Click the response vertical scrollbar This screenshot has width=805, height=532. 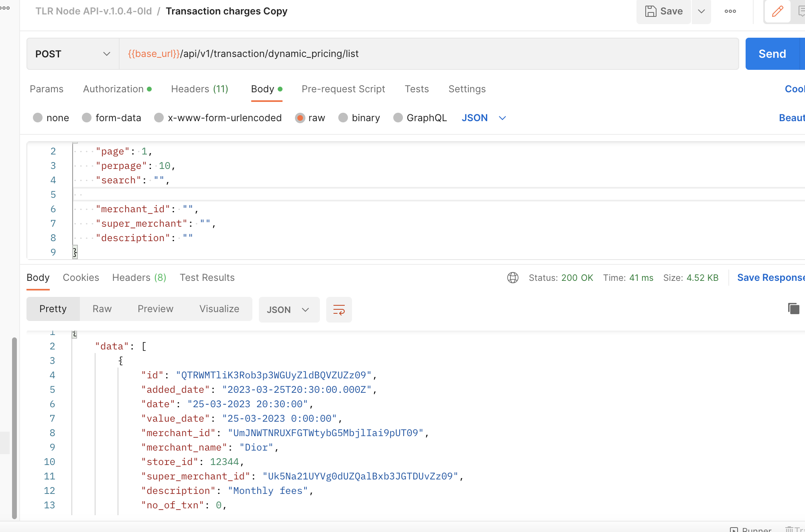[14, 428]
